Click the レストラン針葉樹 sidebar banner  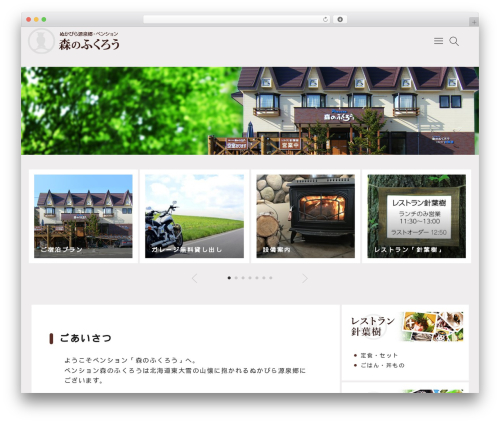tap(406, 326)
